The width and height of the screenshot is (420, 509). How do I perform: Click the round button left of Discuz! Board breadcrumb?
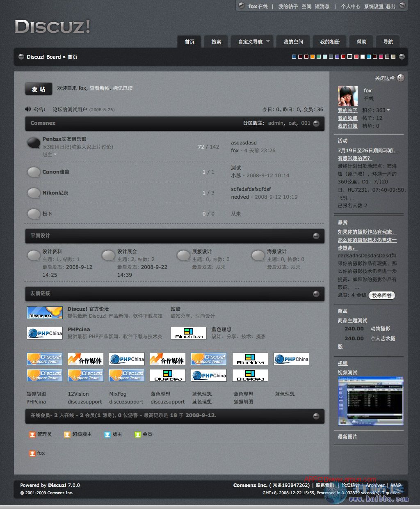[x=21, y=57]
